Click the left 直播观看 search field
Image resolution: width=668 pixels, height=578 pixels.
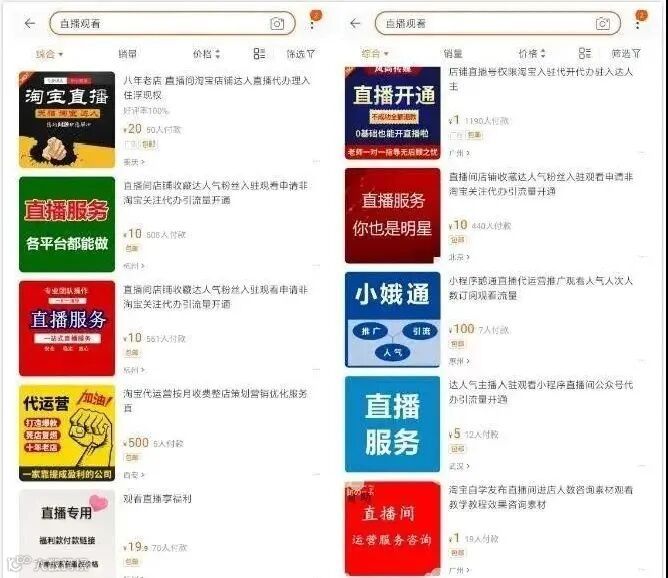(173, 23)
